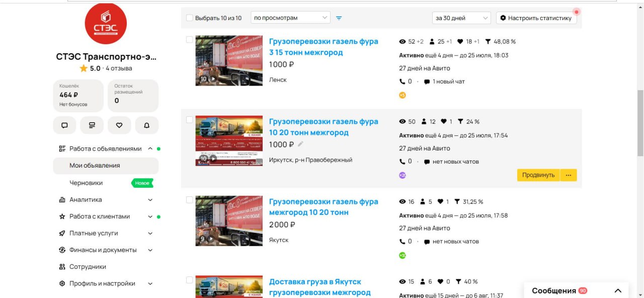Select checkbox of 'межгород 10 20 тонн' Yakutsk listing
The width and height of the screenshot is (644, 298).
point(190,200)
